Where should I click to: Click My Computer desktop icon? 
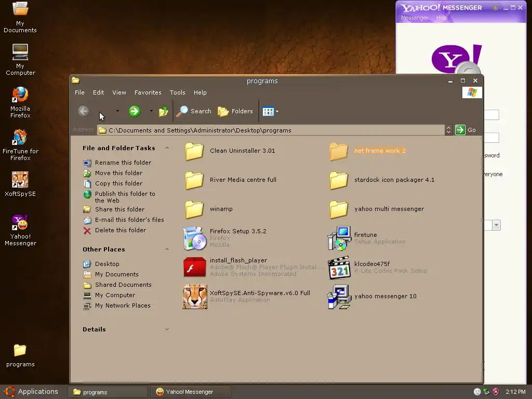click(x=20, y=60)
